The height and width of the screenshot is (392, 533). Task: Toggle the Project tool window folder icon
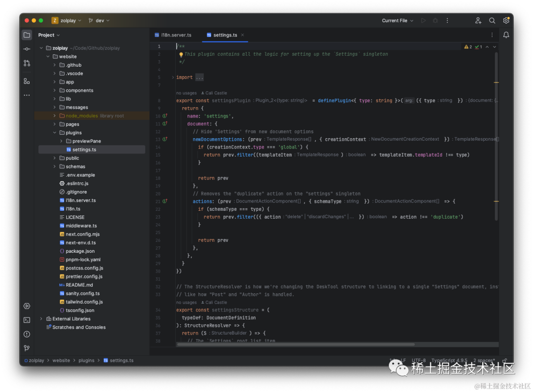(x=27, y=35)
